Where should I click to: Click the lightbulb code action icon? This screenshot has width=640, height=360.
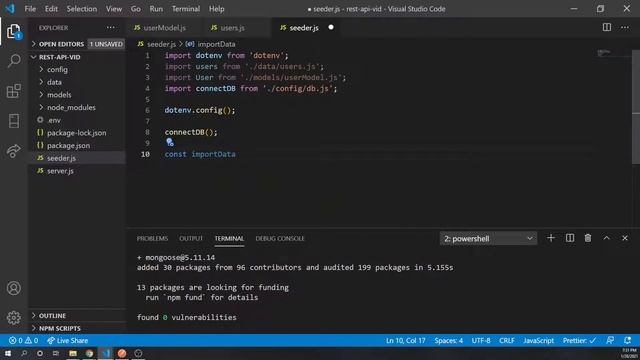click(170, 142)
